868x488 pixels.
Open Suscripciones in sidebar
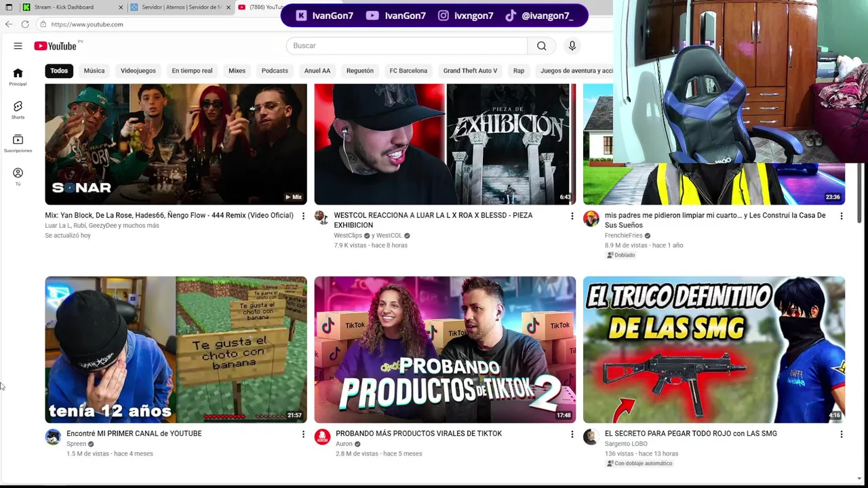18,143
